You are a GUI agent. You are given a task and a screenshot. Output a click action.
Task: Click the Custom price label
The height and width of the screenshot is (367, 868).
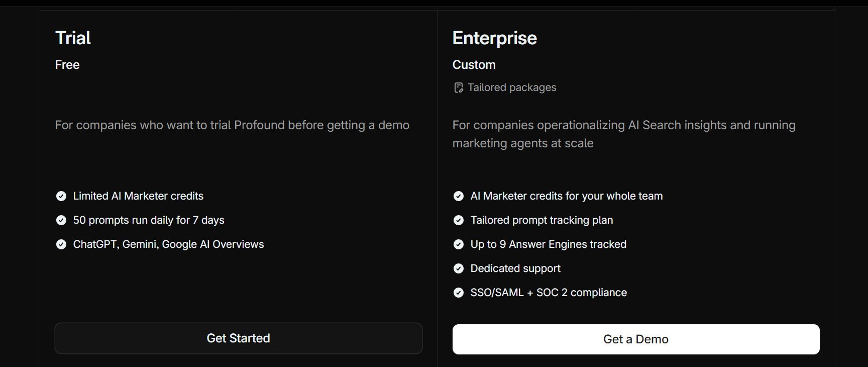tap(474, 65)
